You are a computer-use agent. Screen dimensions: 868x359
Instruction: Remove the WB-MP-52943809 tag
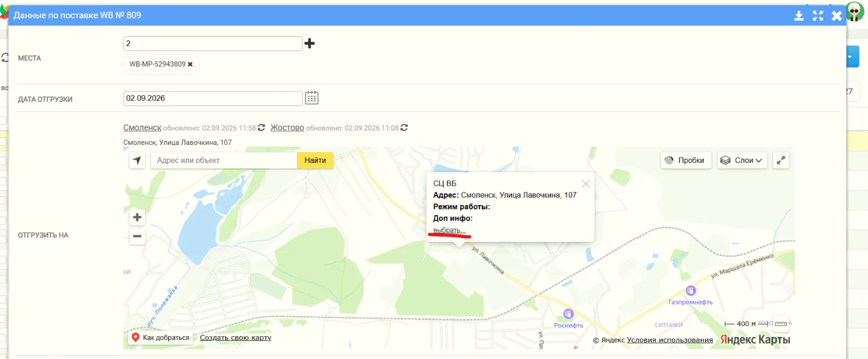click(190, 64)
